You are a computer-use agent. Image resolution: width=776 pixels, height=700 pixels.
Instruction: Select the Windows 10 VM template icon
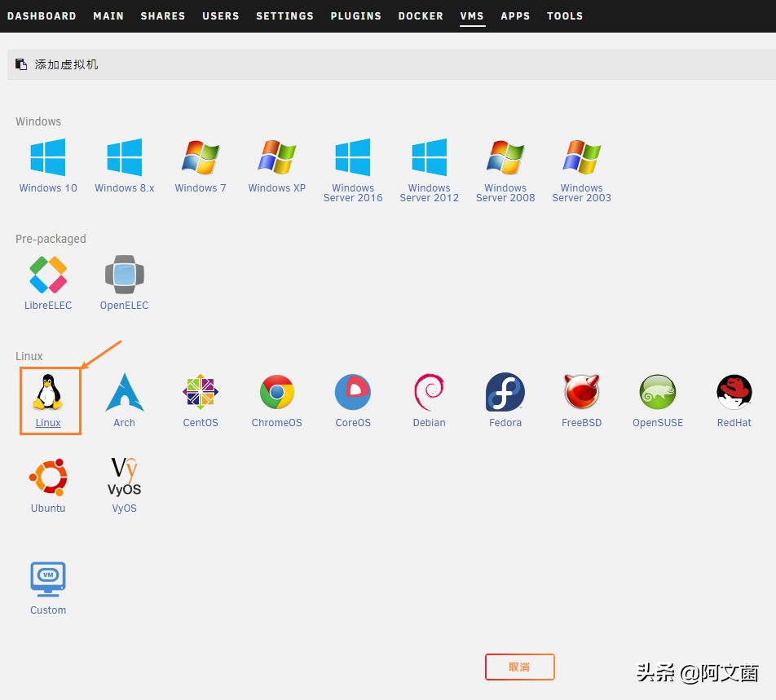tap(48, 157)
